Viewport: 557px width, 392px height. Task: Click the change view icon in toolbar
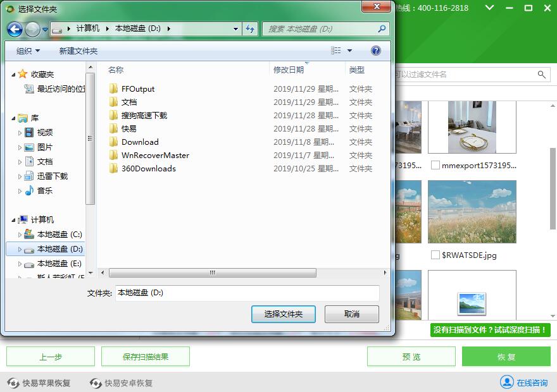click(x=336, y=51)
